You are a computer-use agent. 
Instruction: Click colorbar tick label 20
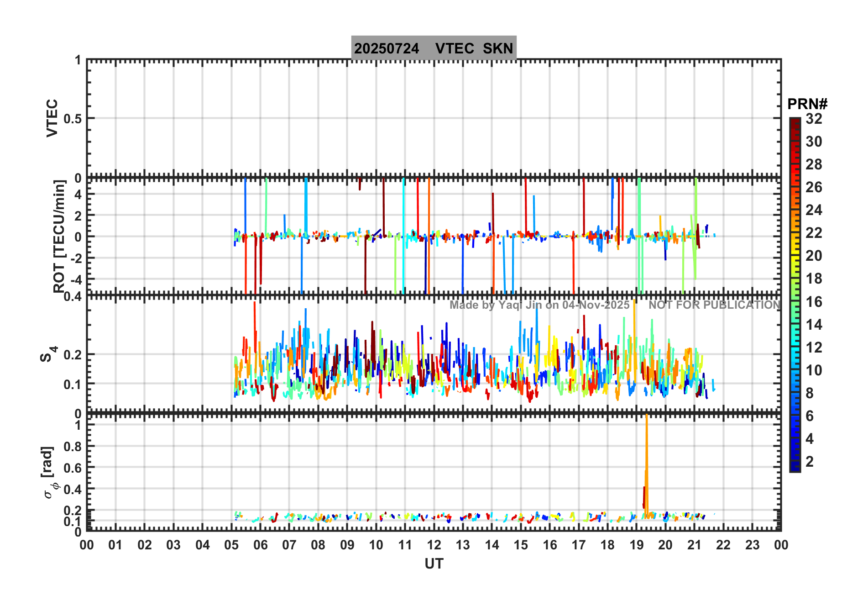814,256
